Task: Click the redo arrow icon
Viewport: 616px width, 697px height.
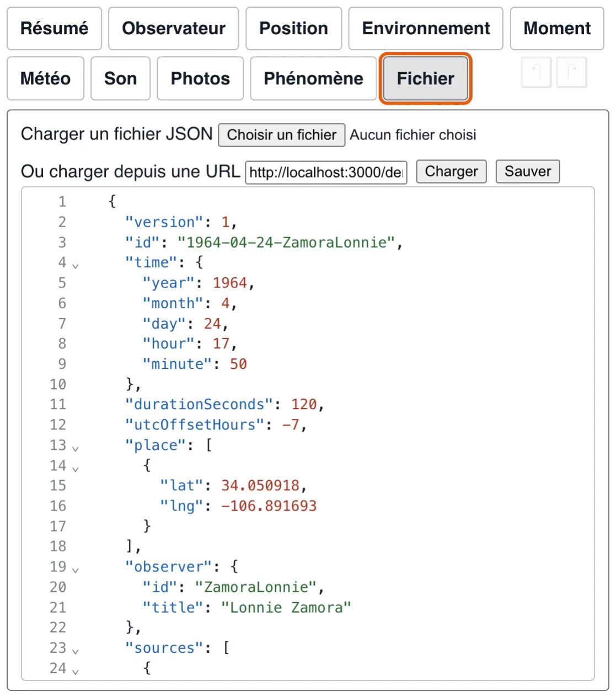Action: coord(571,72)
